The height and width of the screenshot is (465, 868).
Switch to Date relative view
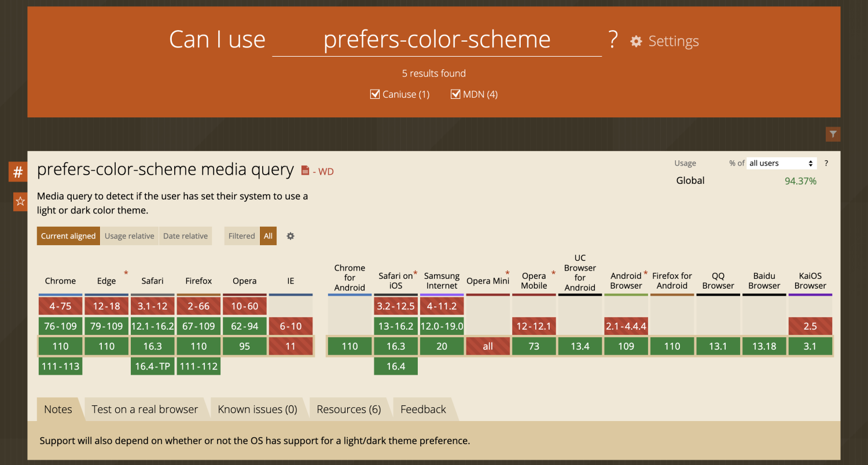[x=185, y=236]
